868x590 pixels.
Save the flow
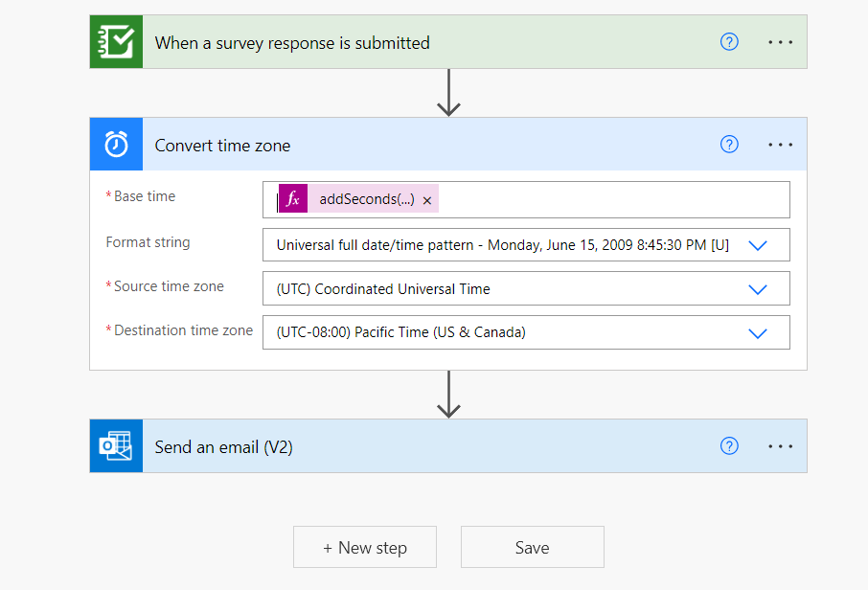(x=532, y=548)
